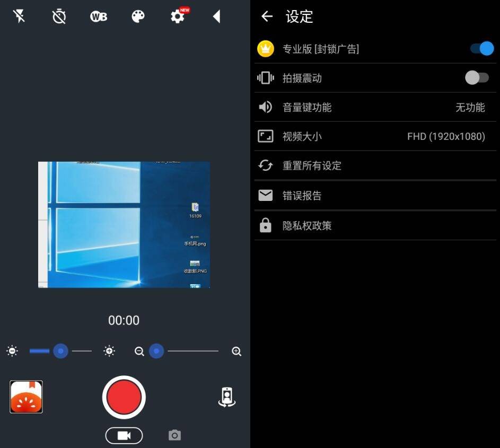The image size is (500, 448).
Task: Open photo mode via the small camera icon
Action: [174, 435]
